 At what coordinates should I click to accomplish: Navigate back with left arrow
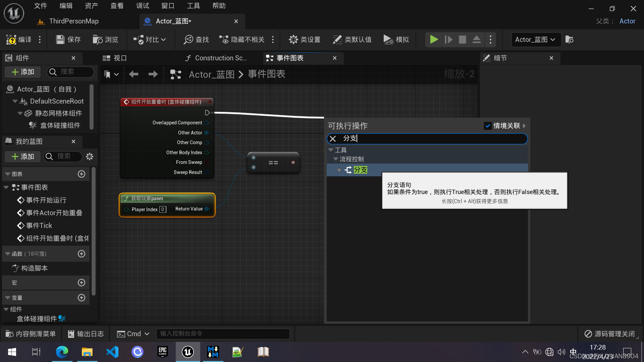click(133, 74)
